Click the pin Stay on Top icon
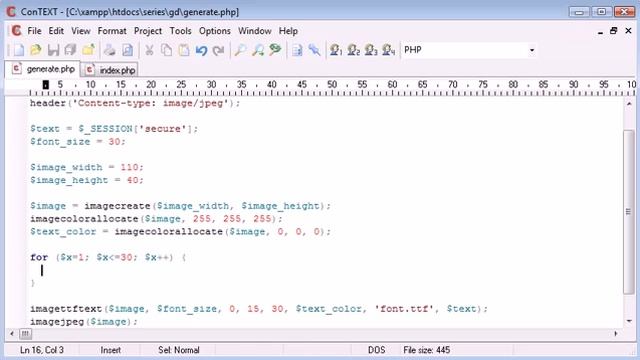This screenshot has height=360, width=640. (x=314, y=50)
